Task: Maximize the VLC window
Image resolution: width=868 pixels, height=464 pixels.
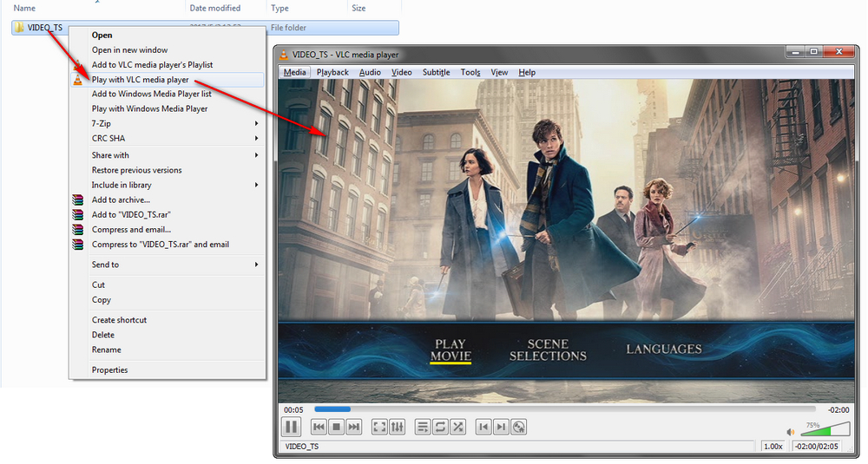Action: click(814, 51)
